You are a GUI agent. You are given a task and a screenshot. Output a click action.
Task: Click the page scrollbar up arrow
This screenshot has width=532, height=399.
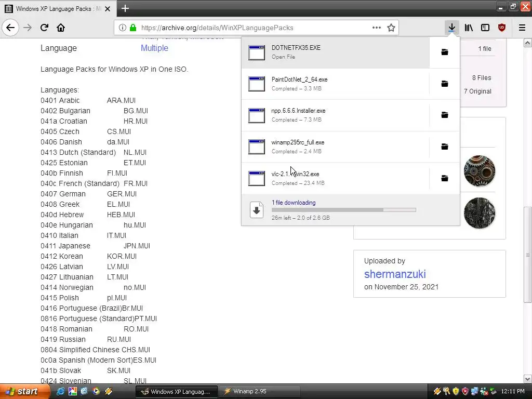point(528,43)
